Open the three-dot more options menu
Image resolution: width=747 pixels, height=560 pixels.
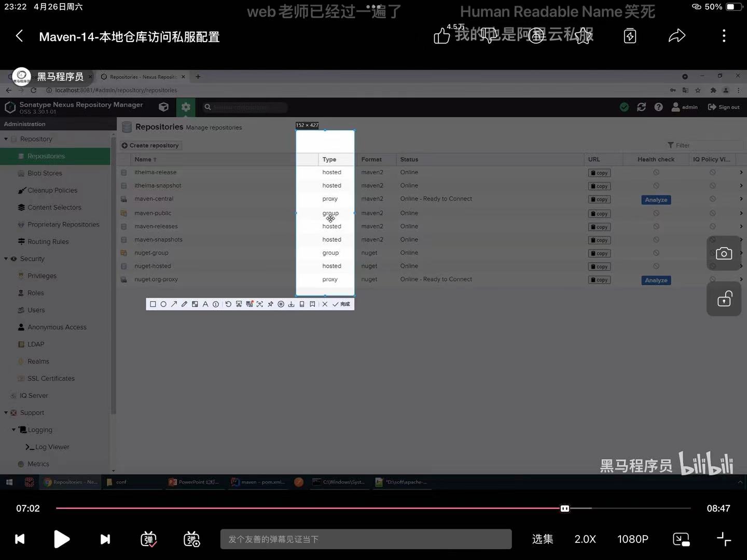pyautogui.click(x=724, y=36)
